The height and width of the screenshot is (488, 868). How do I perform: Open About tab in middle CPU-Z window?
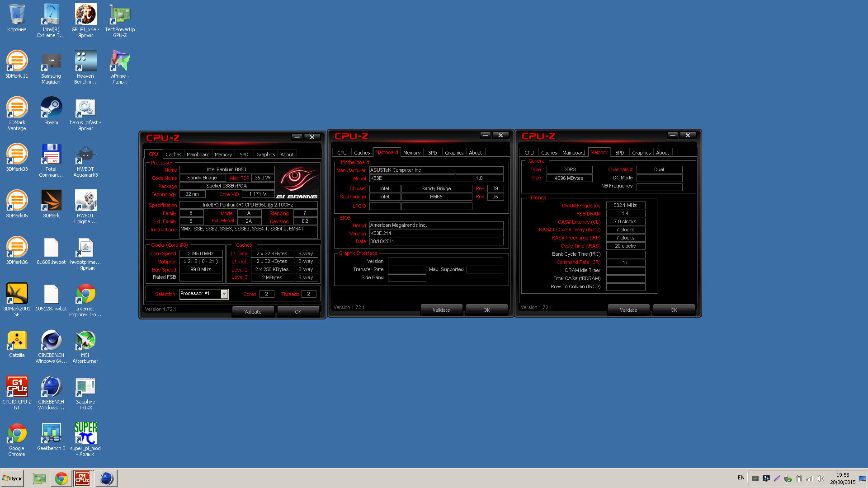[x=475, y=153]
